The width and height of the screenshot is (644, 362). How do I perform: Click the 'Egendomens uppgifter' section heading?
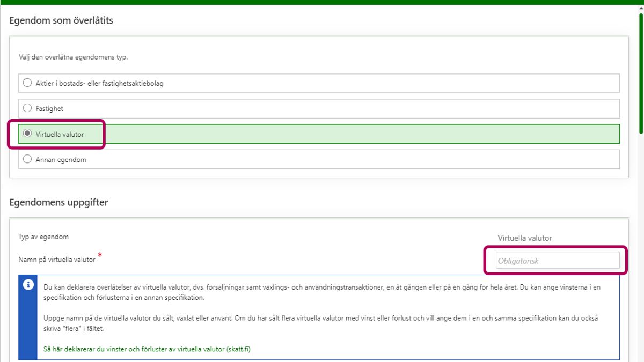click(58, 202)
